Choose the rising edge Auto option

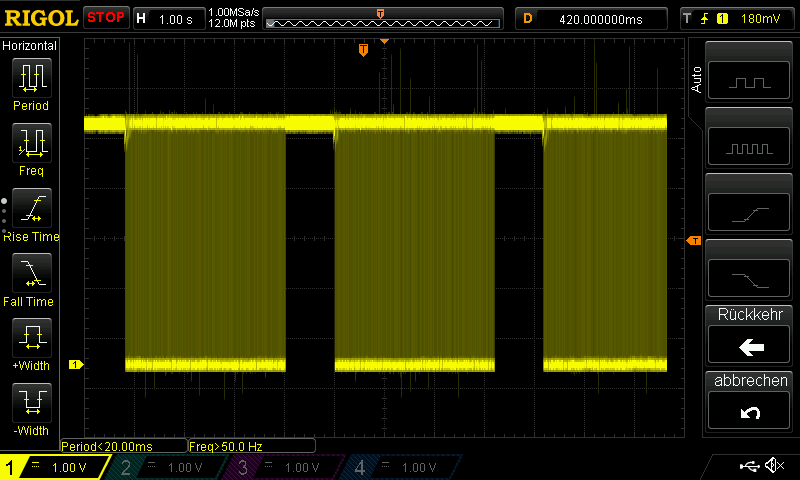pos(749,212)
